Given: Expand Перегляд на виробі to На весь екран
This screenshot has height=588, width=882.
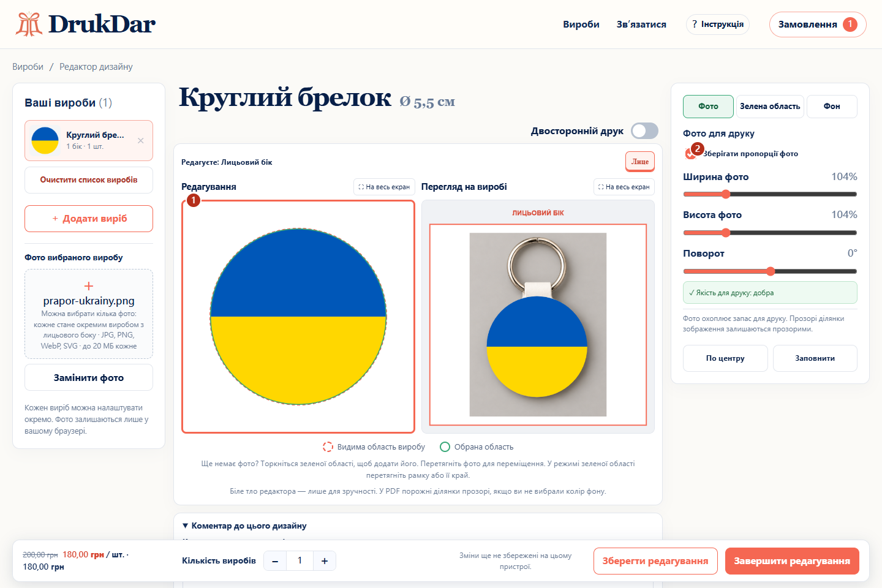Looking at the screenshot, I should click(x=624, y=187).
